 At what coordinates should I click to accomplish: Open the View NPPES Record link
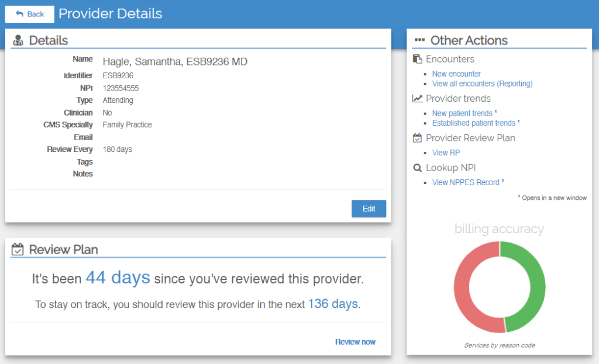click(466, 182)
